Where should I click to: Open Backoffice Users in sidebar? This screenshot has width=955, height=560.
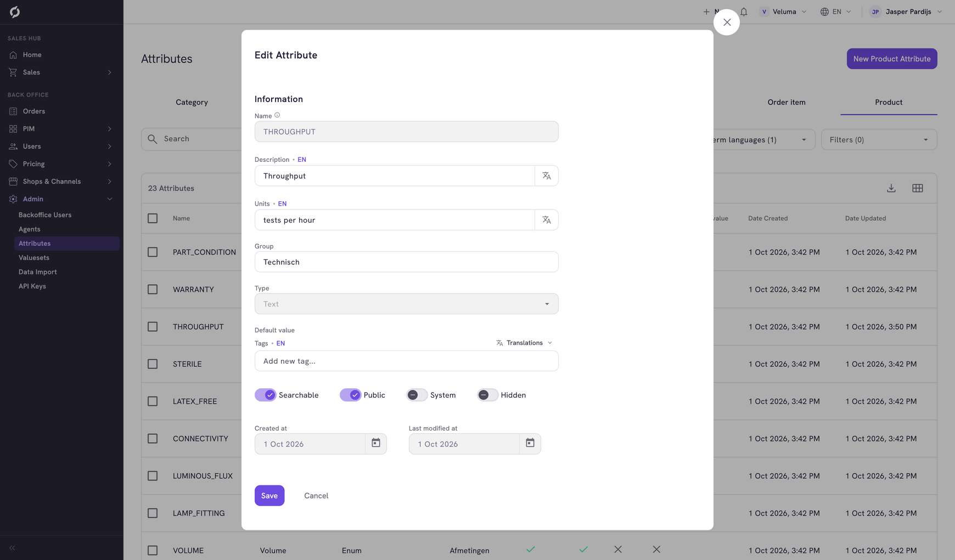[45, 215]
